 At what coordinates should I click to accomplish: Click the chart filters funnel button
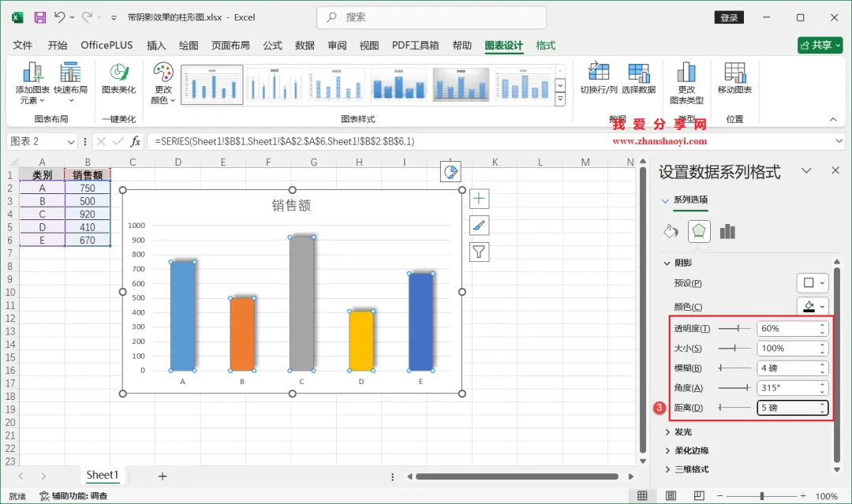pos(479,252)
